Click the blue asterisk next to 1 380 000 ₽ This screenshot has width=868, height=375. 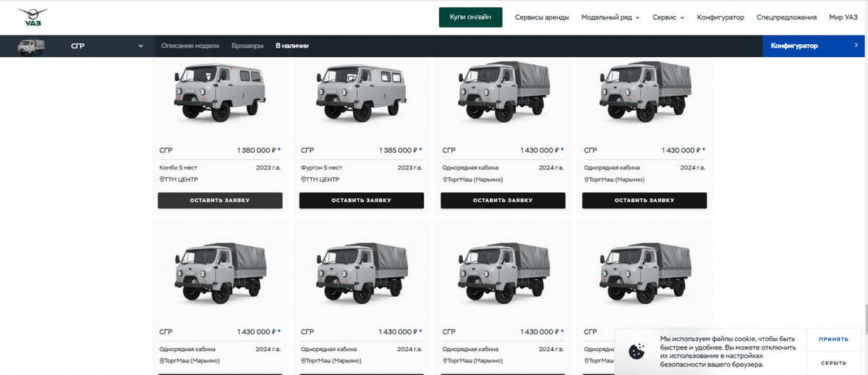[279, 150]
